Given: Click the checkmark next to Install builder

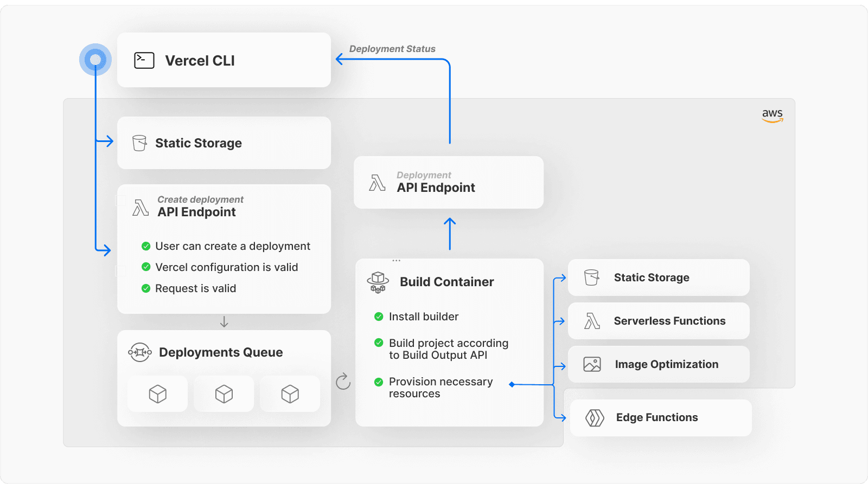Looking at the screenshot, I should [379, 317].
